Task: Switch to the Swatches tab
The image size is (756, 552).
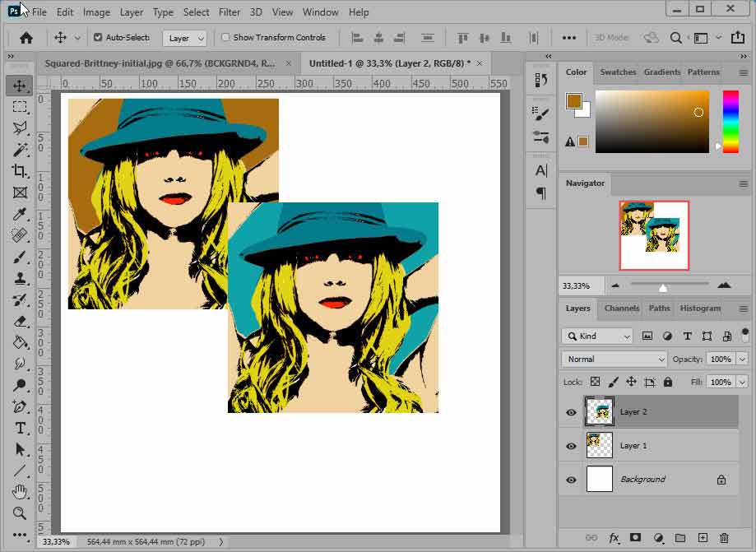Action: (x=618, y=72)
